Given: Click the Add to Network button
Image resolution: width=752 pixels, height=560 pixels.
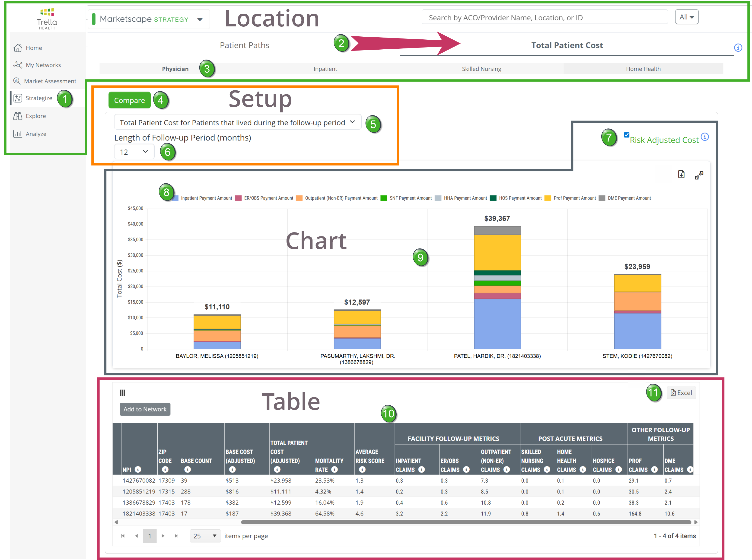Looking at the screenshot, I should tap(145, 409).
